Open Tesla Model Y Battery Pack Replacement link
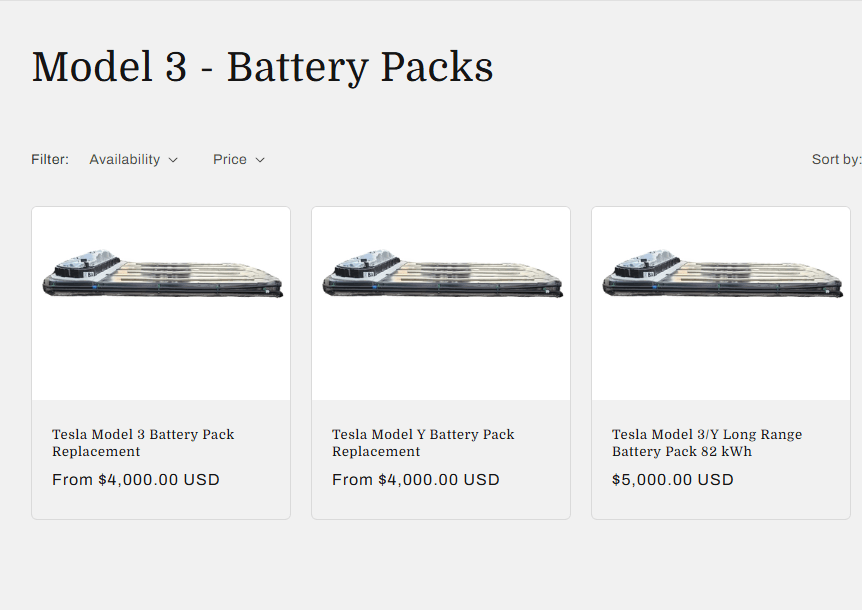Screen dimensions: 862x610 pos(423,443)
